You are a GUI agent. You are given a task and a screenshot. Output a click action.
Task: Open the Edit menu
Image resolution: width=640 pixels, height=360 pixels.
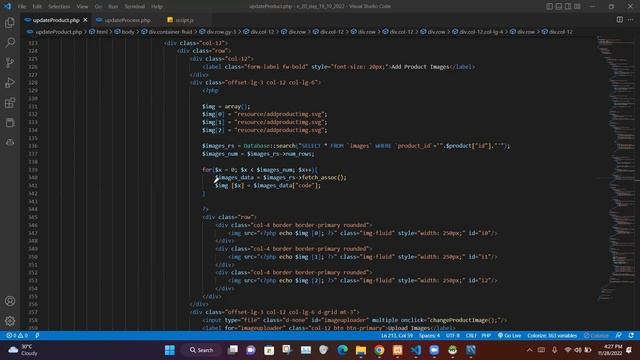[37, 7]
